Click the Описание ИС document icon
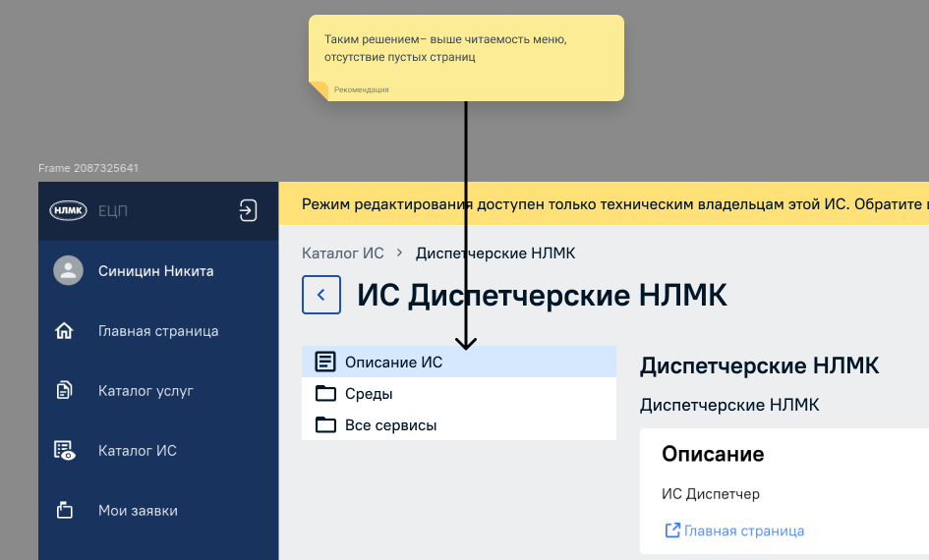Image resolution: width=929 pixels, height=560 pixels. click(x=325, y=363)
